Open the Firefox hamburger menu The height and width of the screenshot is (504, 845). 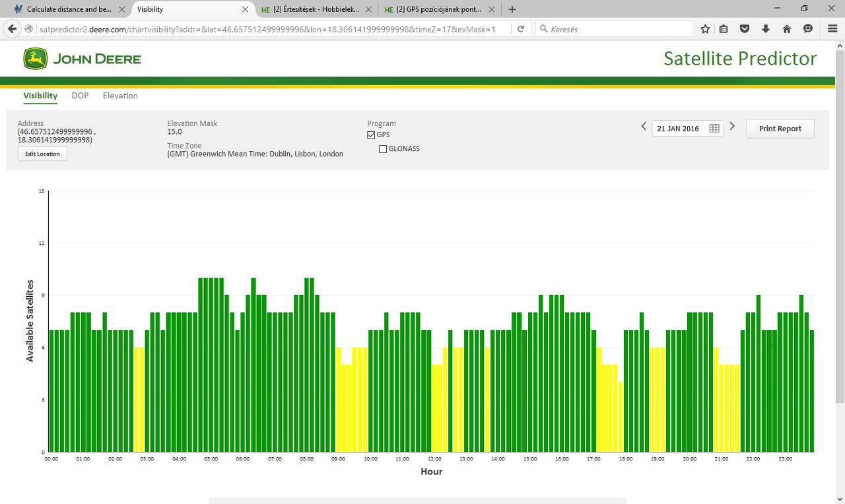(832, 29)
